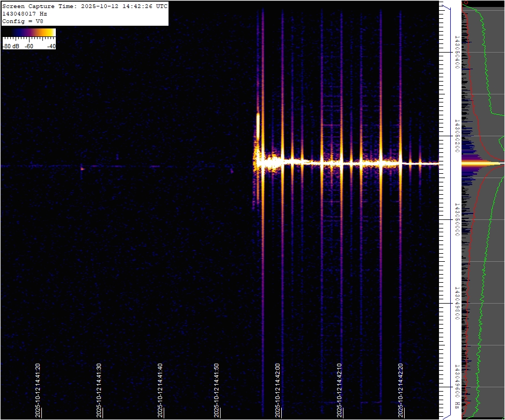The width and height of the screenshot is (505, 420).
Task: Select the 14:41:30 time axis label
Action: (x=99, y=390)
